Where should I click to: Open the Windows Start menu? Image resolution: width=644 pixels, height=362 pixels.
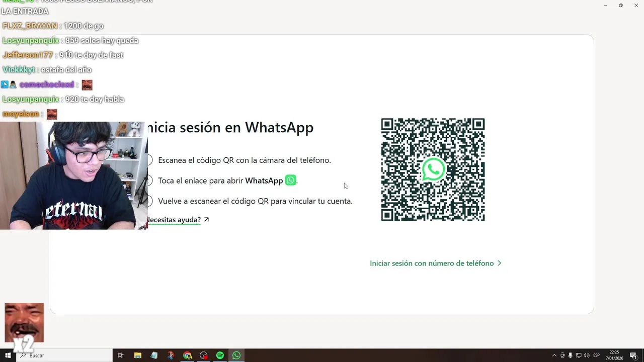tap(8, 355)
